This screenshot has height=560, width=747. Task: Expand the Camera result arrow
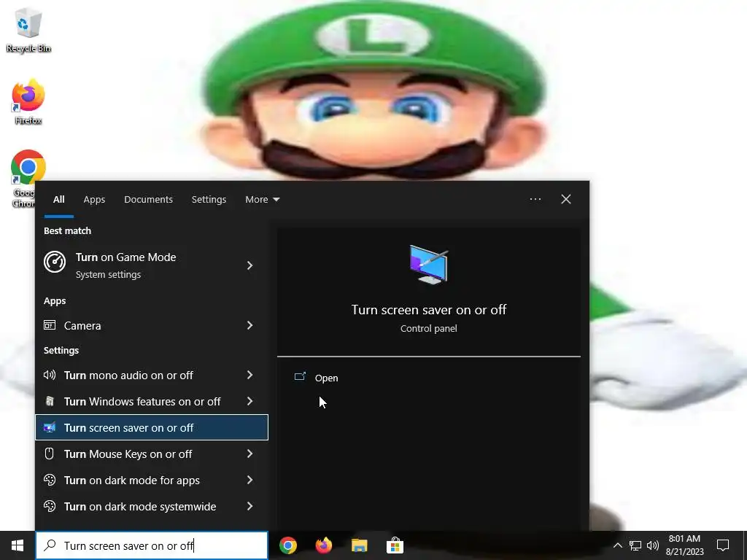[x=249, y=325]
